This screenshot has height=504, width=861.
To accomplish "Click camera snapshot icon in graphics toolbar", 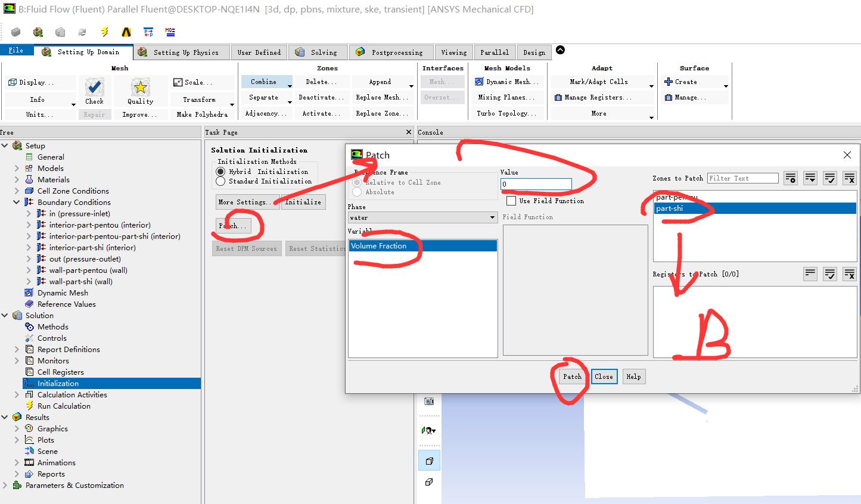I will click(429, 402).
